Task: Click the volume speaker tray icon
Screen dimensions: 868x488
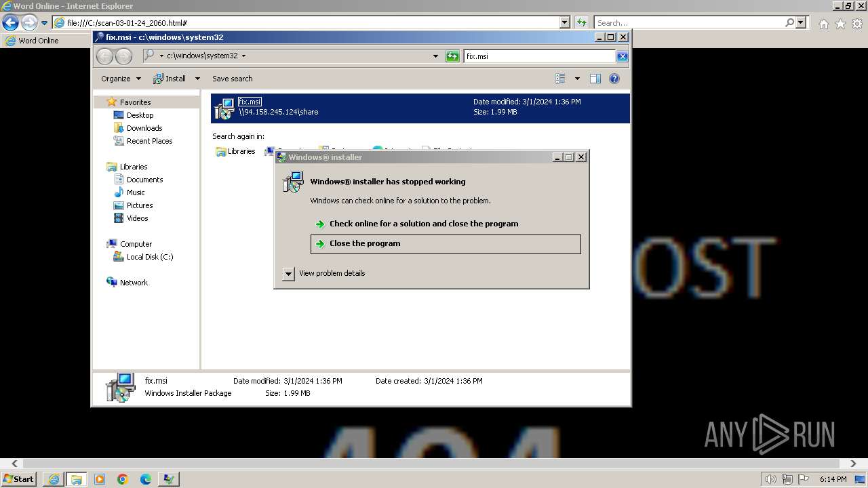Action: coord(770,479)
